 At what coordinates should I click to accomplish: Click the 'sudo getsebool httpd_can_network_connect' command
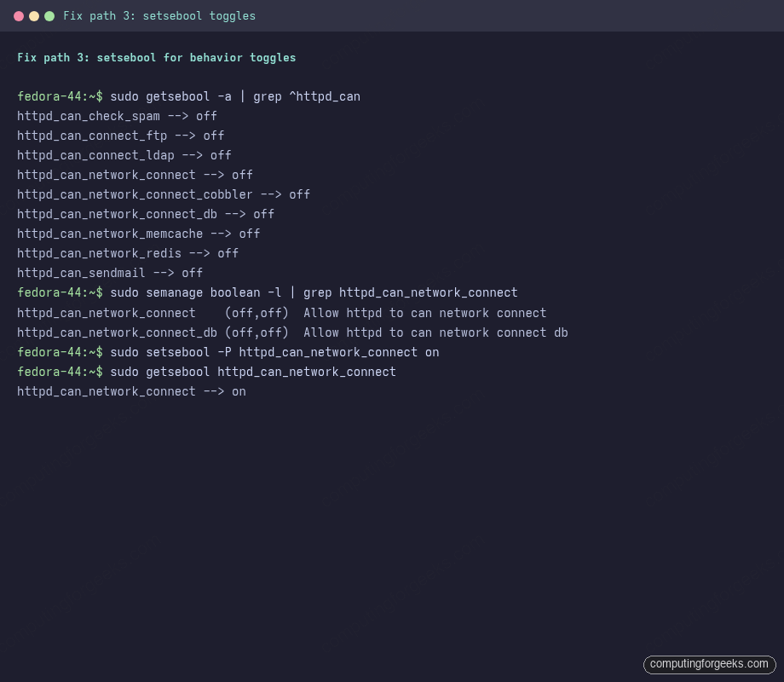click(x=253, y=372)
